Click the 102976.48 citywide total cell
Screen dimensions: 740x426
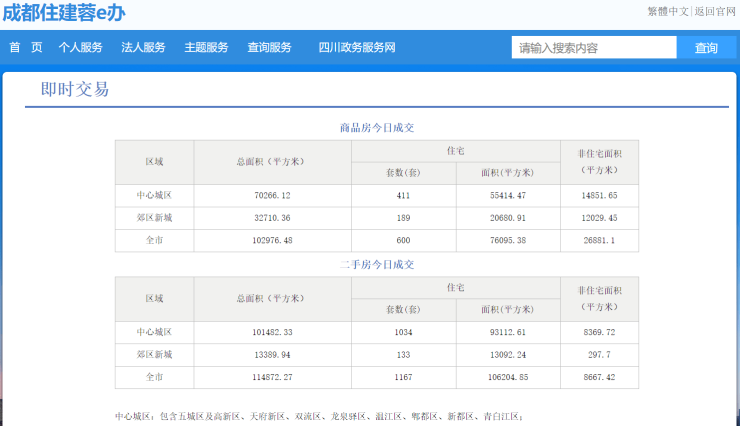tap(272, 240)
